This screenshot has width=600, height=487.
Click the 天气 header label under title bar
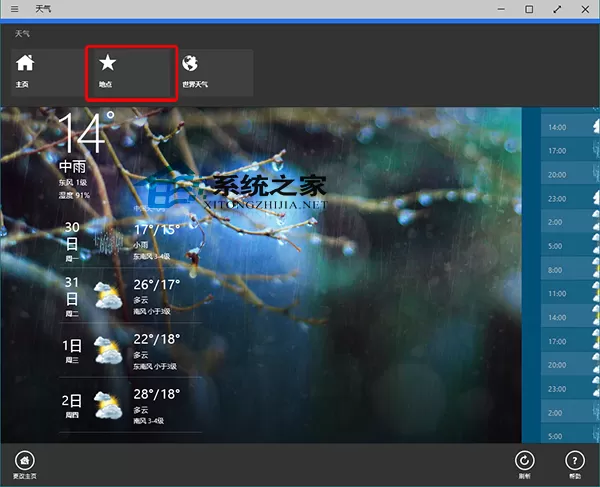(x=22, y=34)
